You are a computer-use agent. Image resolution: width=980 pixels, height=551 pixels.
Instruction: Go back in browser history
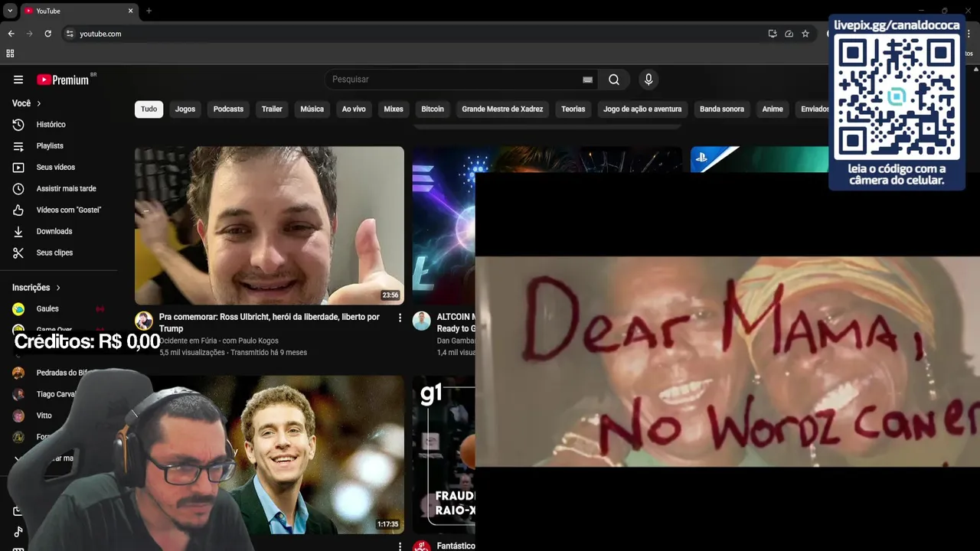tap(11, 34)
